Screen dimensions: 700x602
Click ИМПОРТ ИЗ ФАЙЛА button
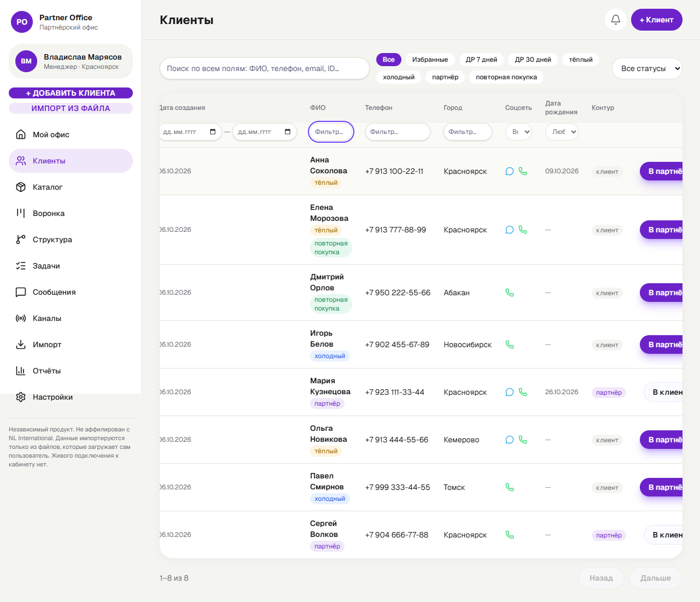71,108
